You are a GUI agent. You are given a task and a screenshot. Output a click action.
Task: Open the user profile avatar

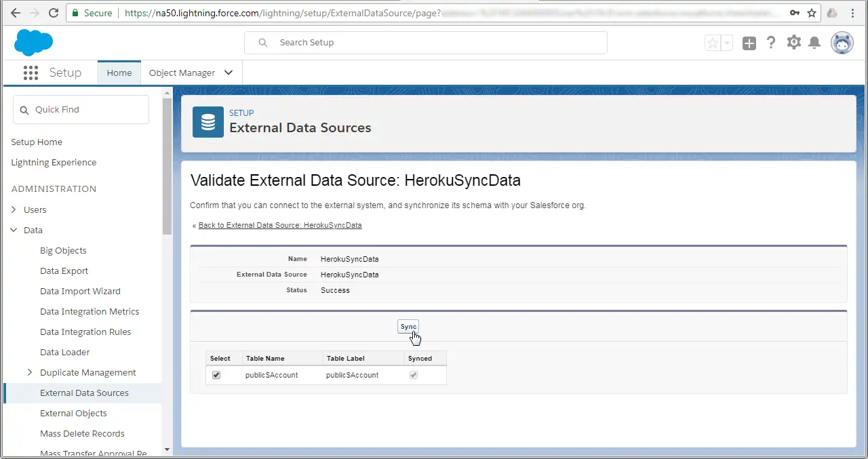tap(842, 43)
